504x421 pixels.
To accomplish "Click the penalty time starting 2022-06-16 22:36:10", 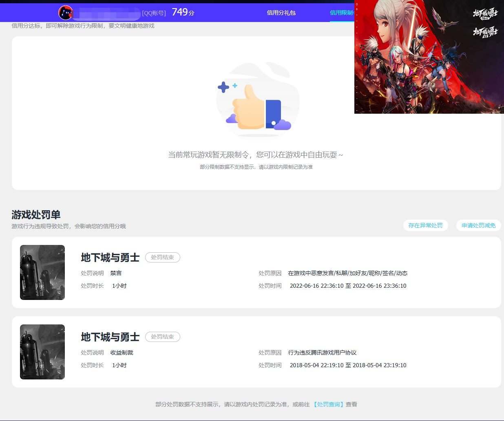I will [x=348, y=286].
